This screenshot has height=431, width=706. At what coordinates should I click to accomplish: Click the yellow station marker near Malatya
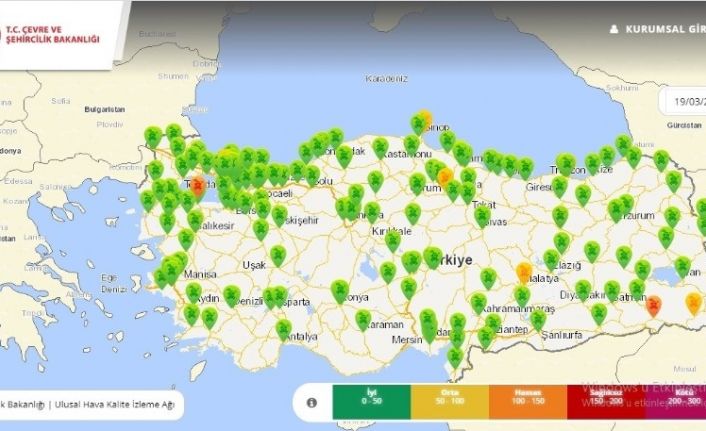point(524,271)
